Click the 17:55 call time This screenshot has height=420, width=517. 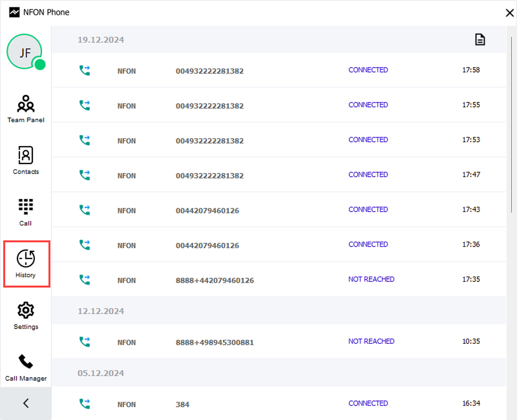(x=471, y=105)
